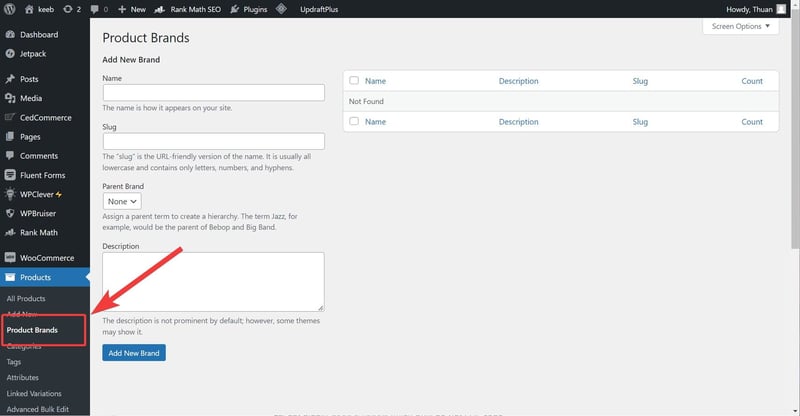
Task: Click the Dashboard icon in sidebar
Action: pos(10,34)
